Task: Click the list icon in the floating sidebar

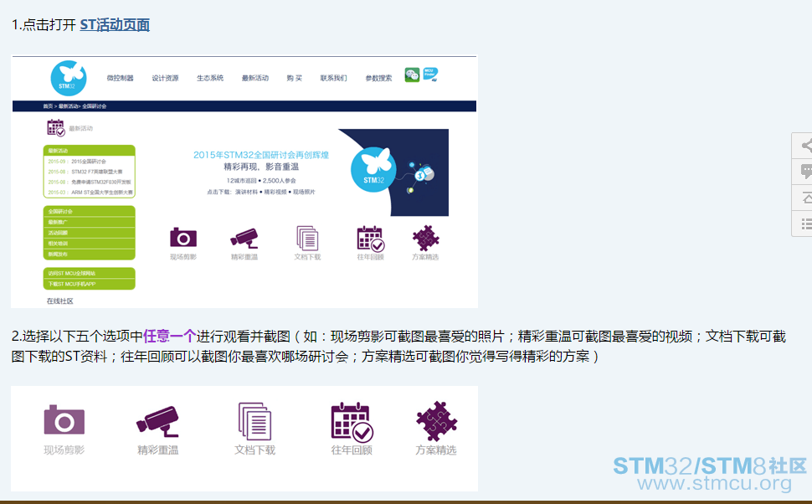Action: (x=806, y=224)
